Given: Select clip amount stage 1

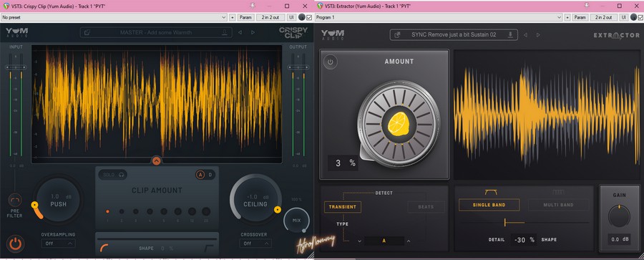Looking at the screenshot, I should click(107, 211).
